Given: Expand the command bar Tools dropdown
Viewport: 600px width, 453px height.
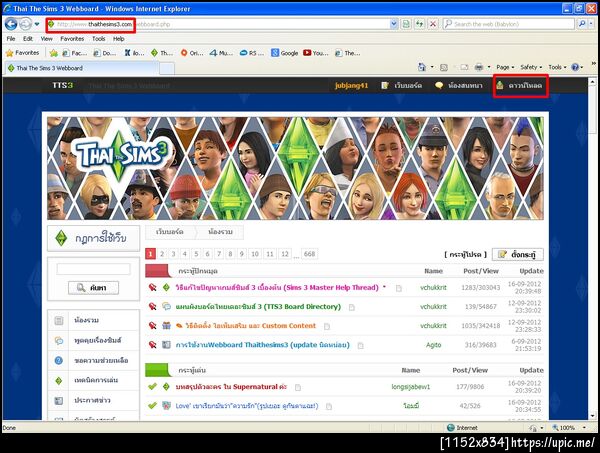Looking at the screenshot, I should [x=557, y=67].
